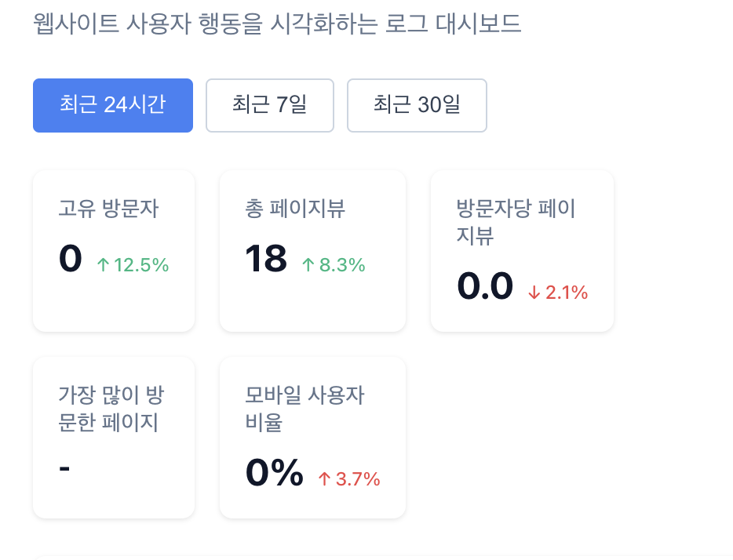
Task: Click the 가장 많이 방문한 페이지 card
Action: point(113,437)
